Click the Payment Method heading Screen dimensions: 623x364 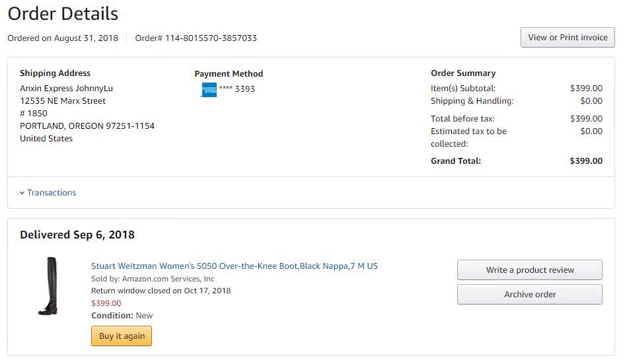click(x=229, y=74)
